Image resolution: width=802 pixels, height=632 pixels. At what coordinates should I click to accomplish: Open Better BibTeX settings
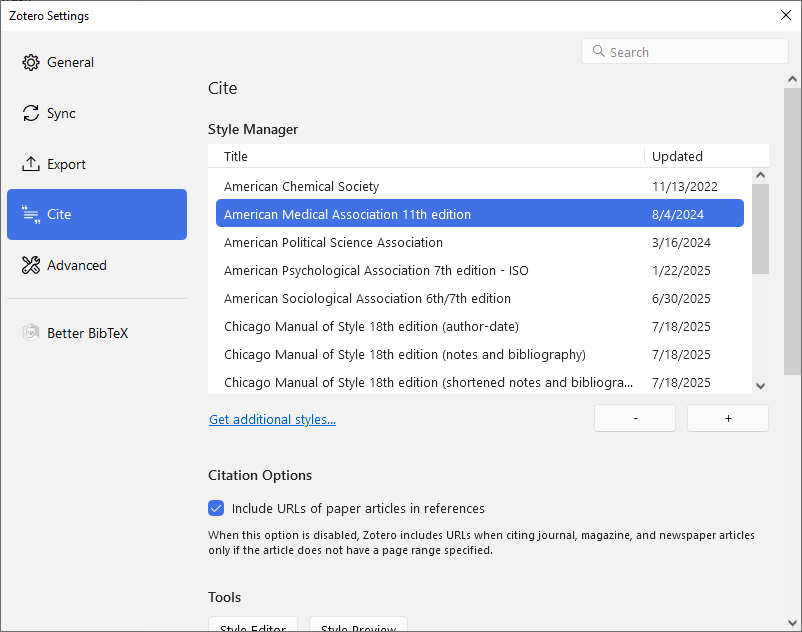pyautogui.click(x=97, y=333)
